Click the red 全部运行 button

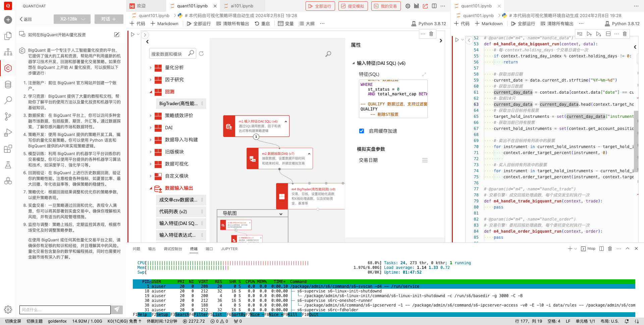click(320, 6)
